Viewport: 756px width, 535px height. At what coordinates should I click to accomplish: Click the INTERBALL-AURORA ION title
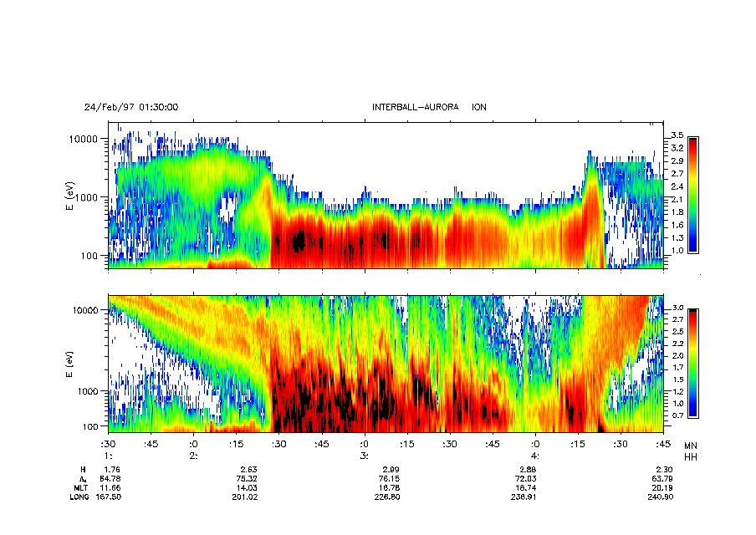click(x=429, y=108)
